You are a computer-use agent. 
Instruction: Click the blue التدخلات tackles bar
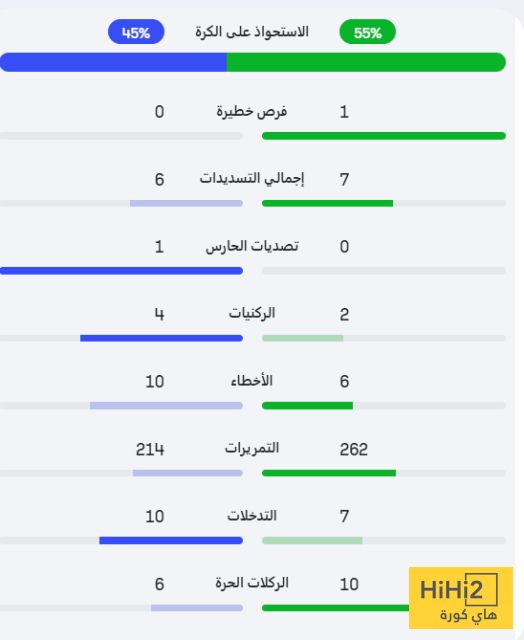[x=171, y=540]
